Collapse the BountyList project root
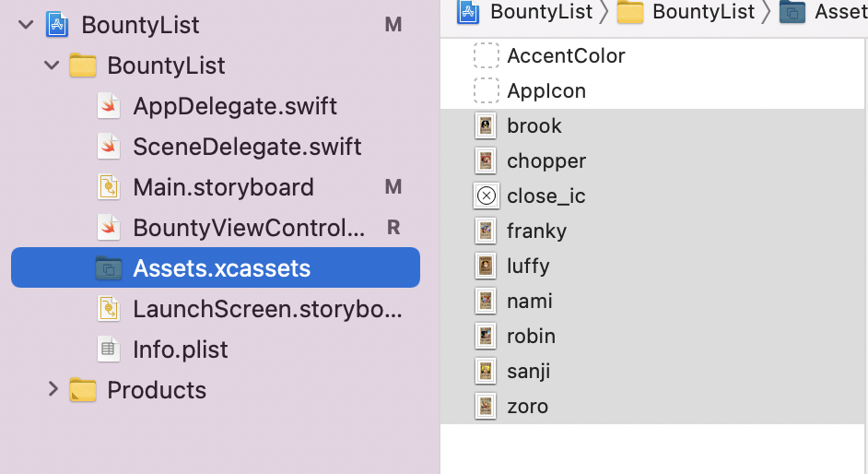Image resolution: width=868 pixels, height=474 pixels. (26, 25)
